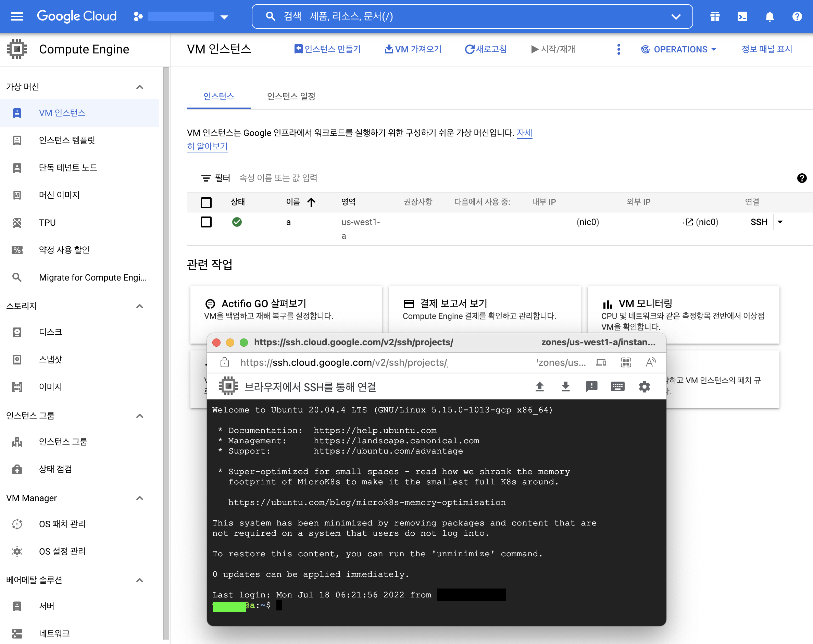Viewport: 813px width, 644px height.
Task: Collapse the 가상 머신 sidebar section
Action: click(140, 87)
